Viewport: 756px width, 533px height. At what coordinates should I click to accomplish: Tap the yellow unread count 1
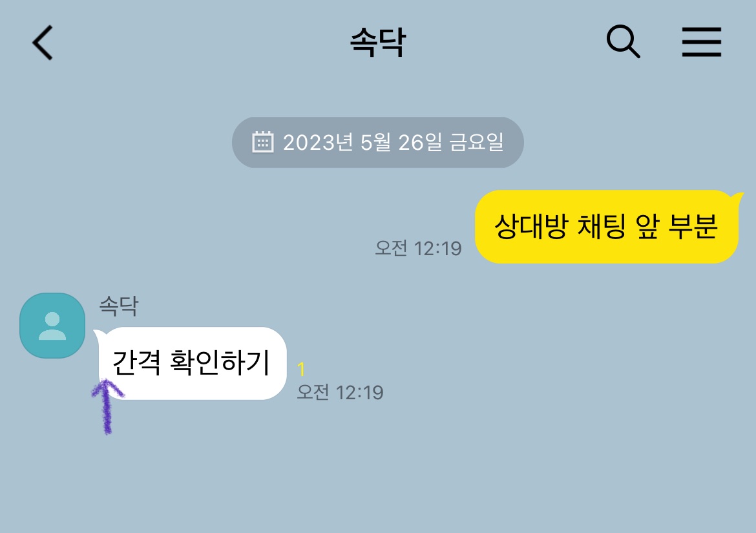click(x=301, y=370)
